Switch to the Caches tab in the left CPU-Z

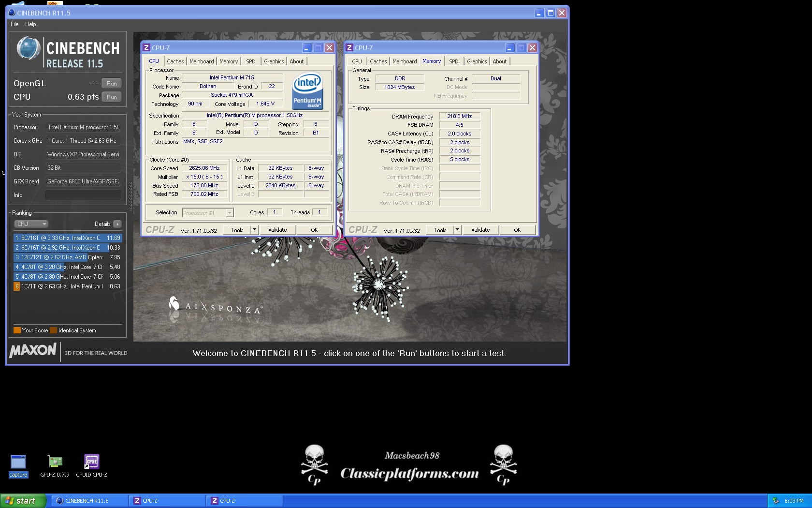175,61
